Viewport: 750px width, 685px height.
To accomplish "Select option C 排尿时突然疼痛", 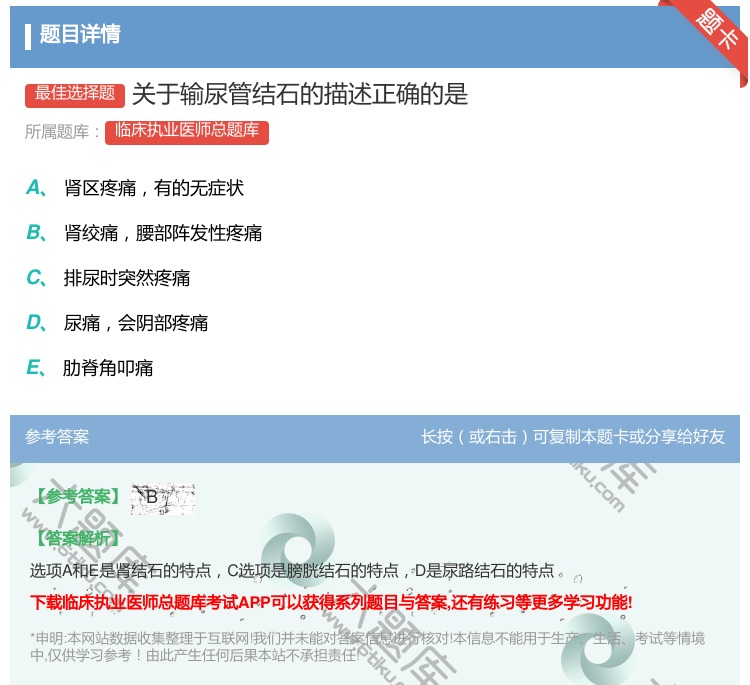I will coord(108,278).
